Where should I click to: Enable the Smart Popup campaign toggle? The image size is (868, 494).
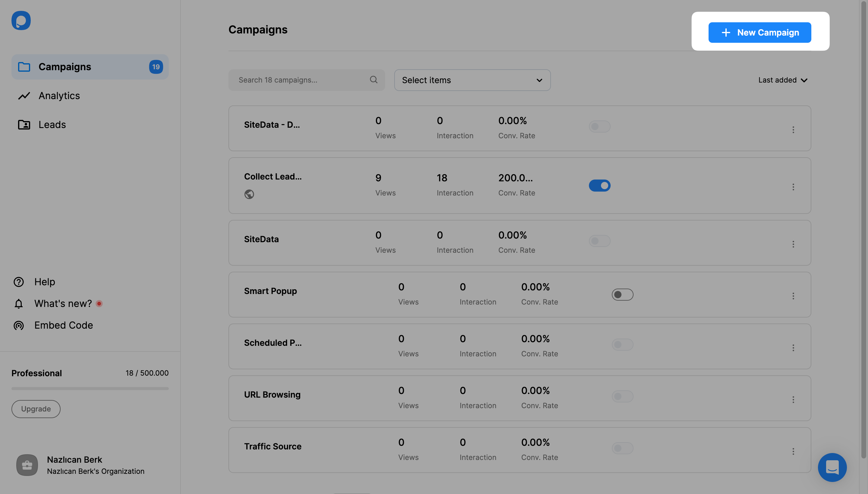coord(622,295)
